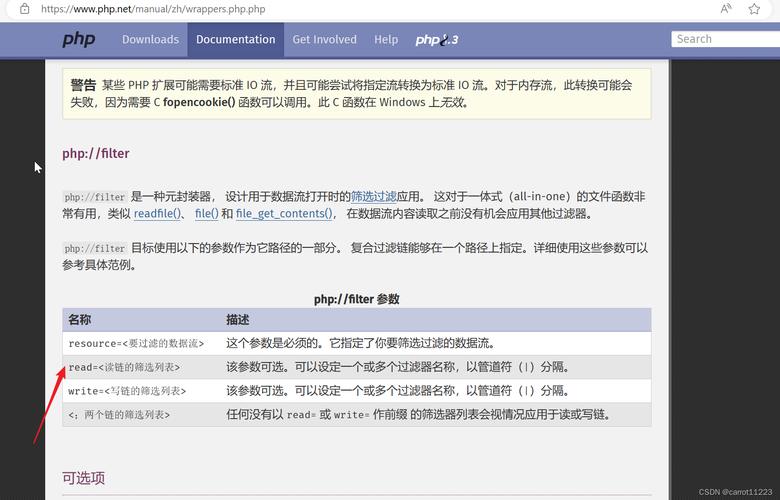Click the resource=<要过滤的数据流> cell

click(142, 343)
